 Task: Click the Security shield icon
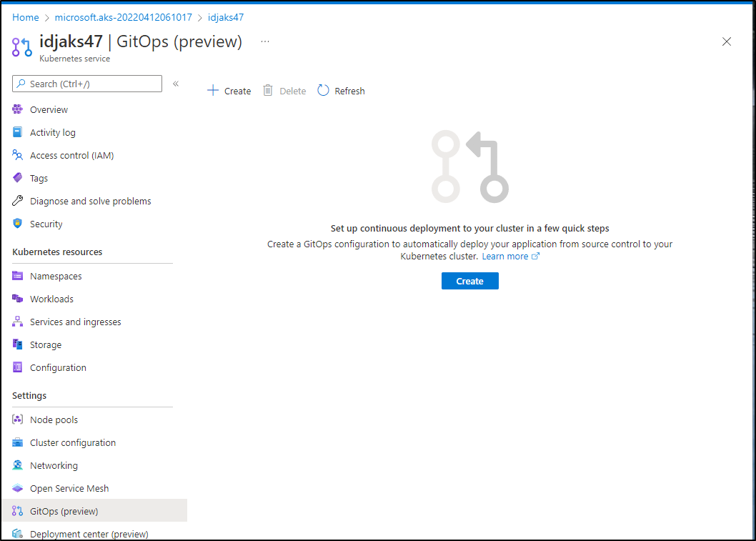tap(17, 223)
